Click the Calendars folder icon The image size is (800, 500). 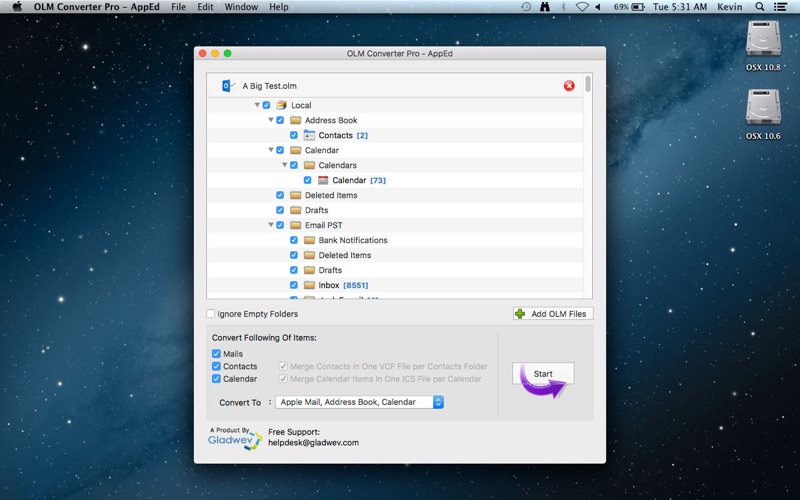tap(309, 165)
